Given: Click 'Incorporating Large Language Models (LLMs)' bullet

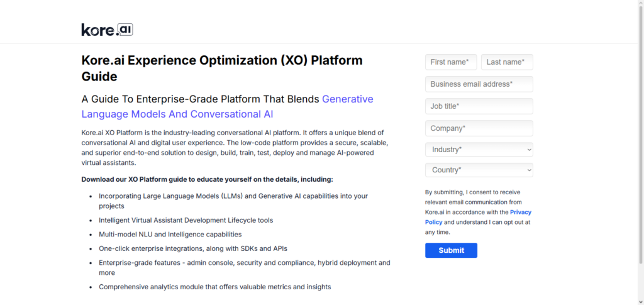Looking at the screenshot, I should coord(233,201).
